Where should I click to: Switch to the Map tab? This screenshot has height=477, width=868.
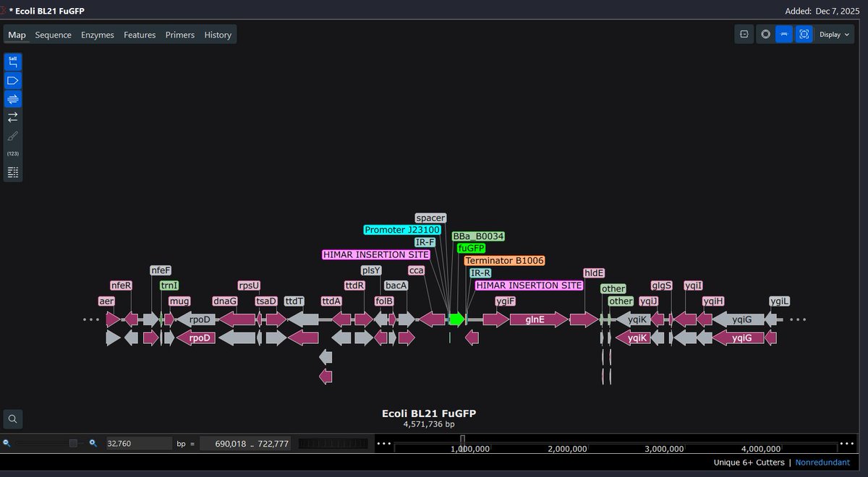point(17,35)
